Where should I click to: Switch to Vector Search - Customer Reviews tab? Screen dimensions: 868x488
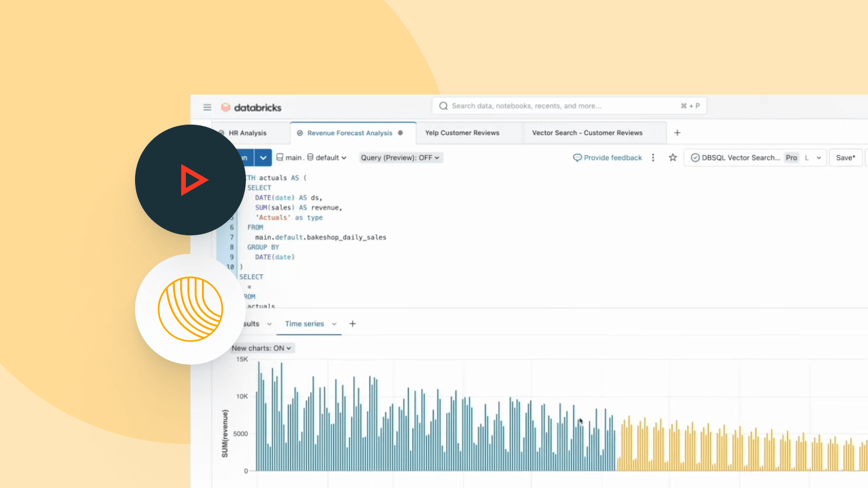tap(587, 133)
